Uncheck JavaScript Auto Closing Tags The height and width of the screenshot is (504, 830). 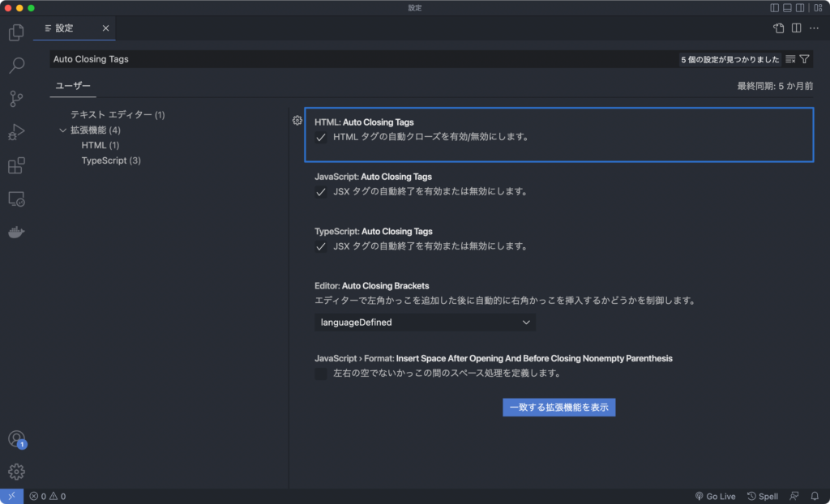tap(321, 191)
